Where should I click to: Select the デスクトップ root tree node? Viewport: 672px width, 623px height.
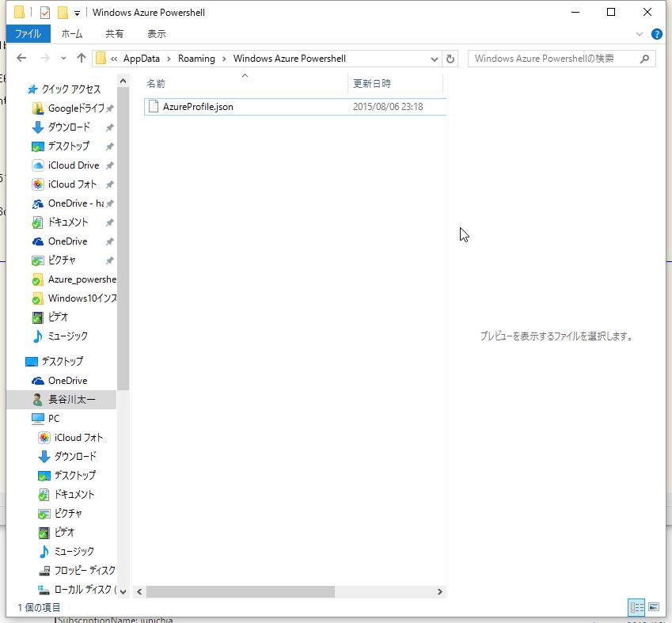(x=55, y=362)
